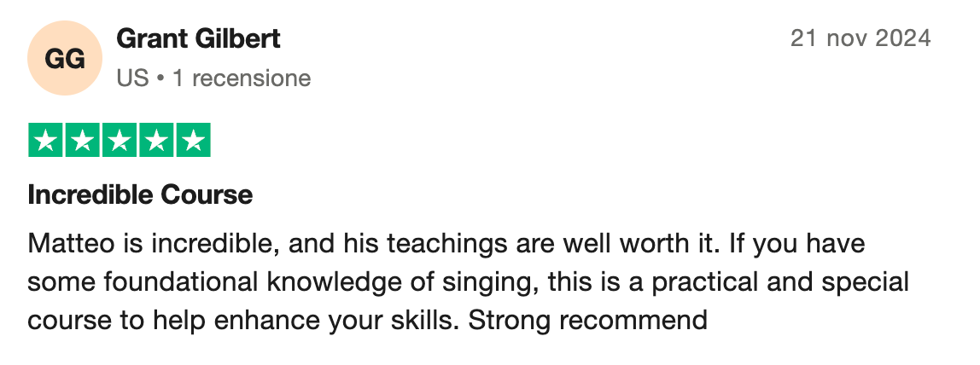The width and height of the screenshot is (980, 365).
Task: Click the third green rating star
Action: coord(120,141)
